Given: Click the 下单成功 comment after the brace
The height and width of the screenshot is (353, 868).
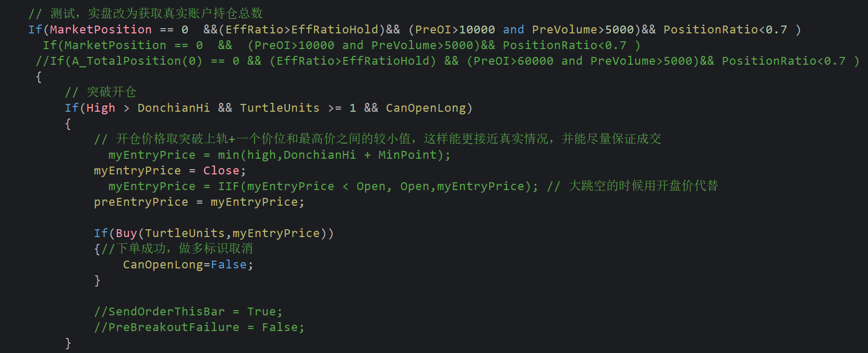Looking at the screenshot, I should 177,249.
